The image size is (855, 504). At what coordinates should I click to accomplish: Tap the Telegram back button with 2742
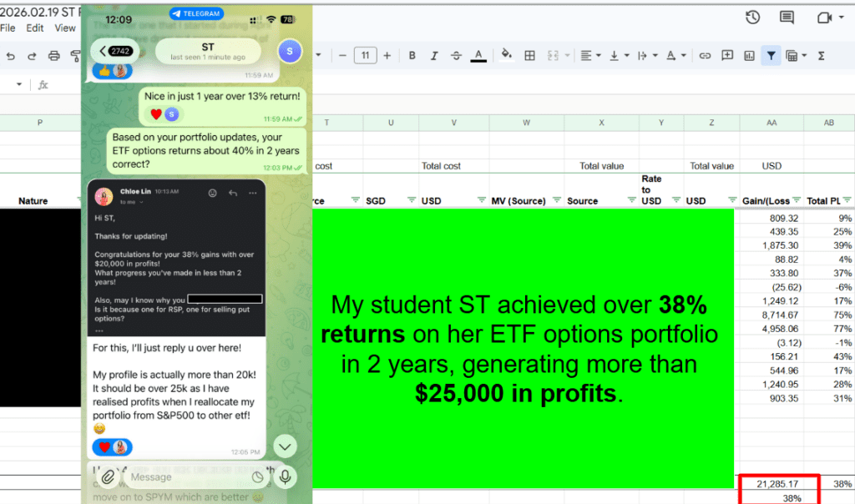(x=114, y=51)
